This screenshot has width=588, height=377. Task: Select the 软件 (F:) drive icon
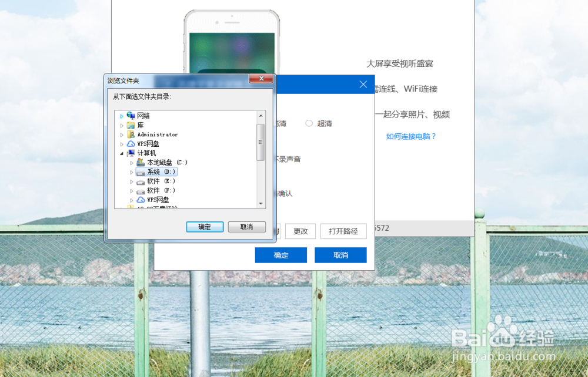pyautogui.click(x=141, y=191)
